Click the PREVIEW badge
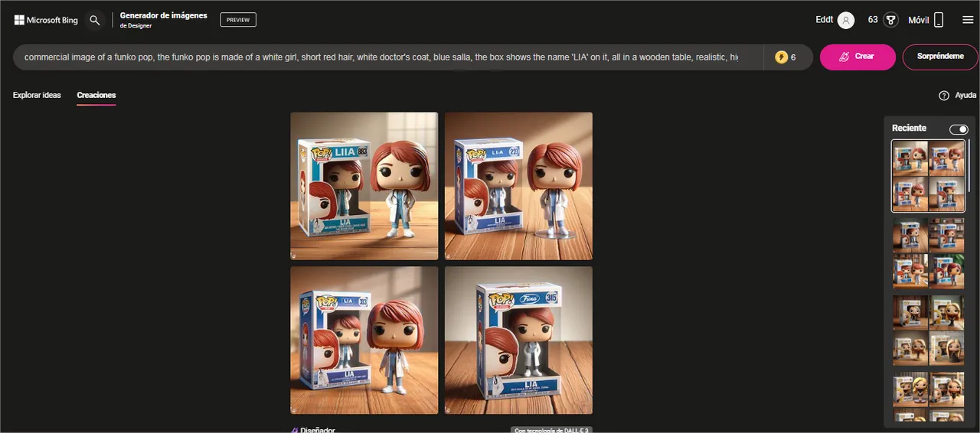Screen dimensions: 980x433 [x=238, y=20]
